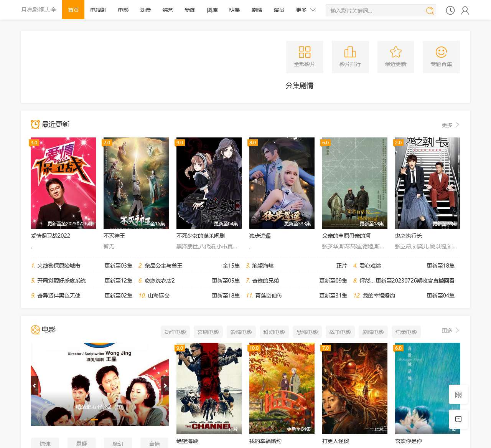
Task: Select 电视剧 navigation tab
Action: tap(98, 10)
